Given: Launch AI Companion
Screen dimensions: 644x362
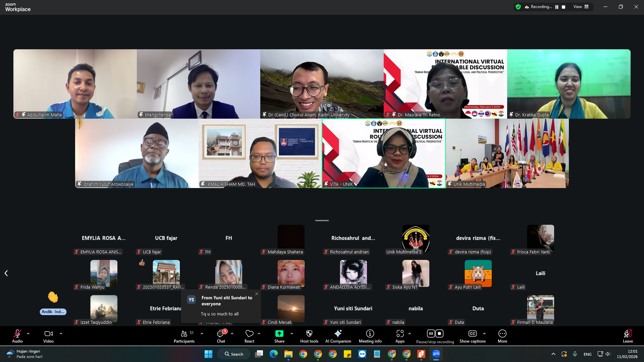Looking at the screenshot, I should (338, 336).
